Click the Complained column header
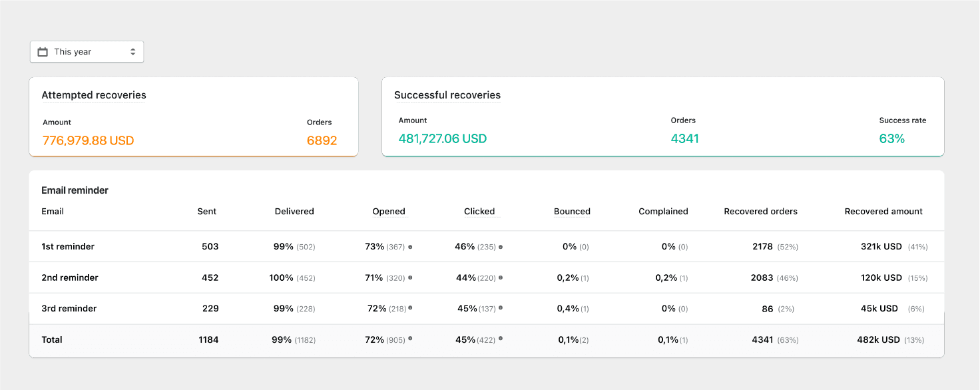Image resolution: width=980 pixels, height=390 pixels. pyautogui.click(x=663, y=212)
